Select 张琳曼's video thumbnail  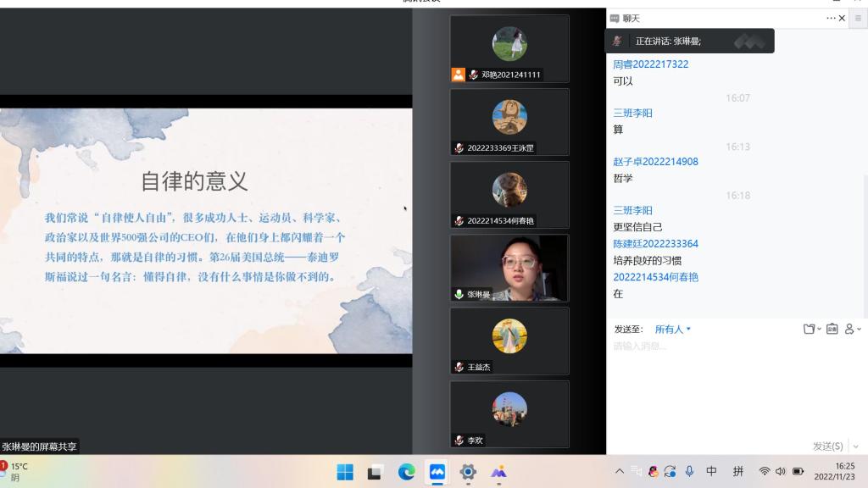(x=509, y=268)
